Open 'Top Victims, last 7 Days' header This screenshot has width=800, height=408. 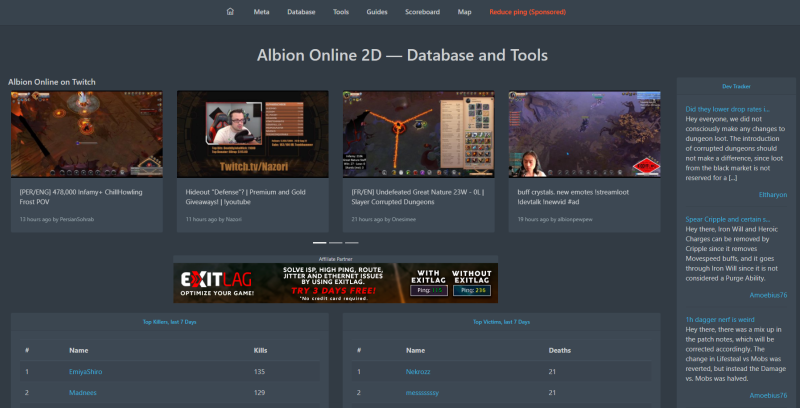coord(502,322)
